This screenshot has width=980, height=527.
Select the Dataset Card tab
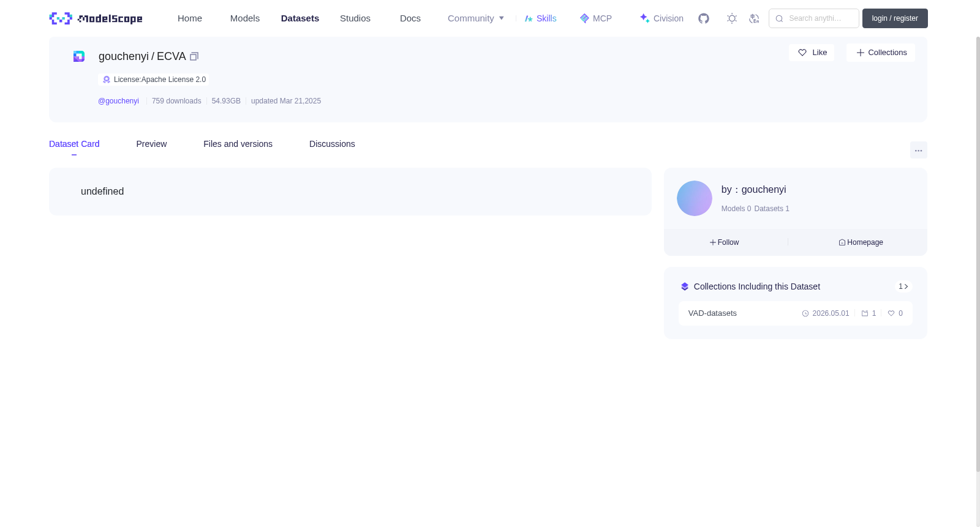coord(74,144)
